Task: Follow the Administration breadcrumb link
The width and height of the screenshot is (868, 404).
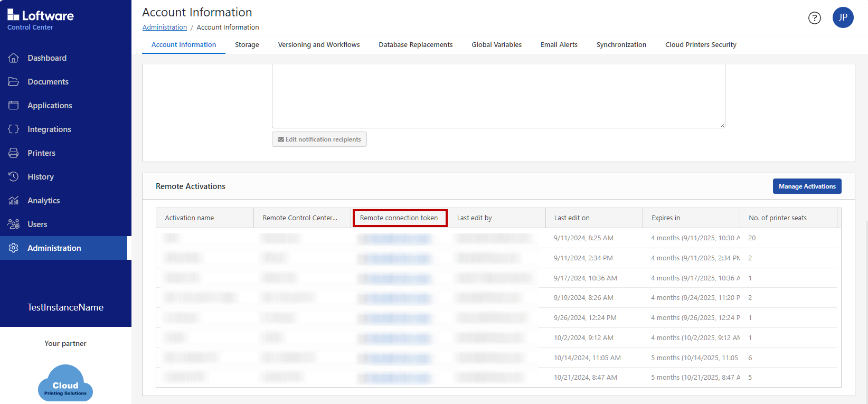Action: [x=165, y=27]
